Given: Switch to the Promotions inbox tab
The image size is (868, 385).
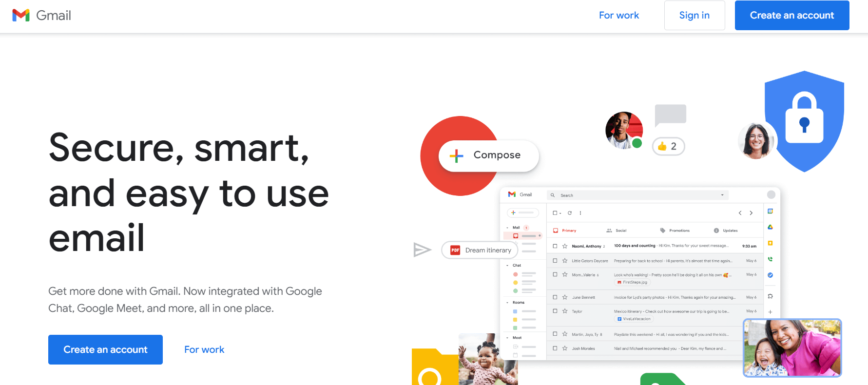Looking at the screenshot, I should tap(675, 231).
